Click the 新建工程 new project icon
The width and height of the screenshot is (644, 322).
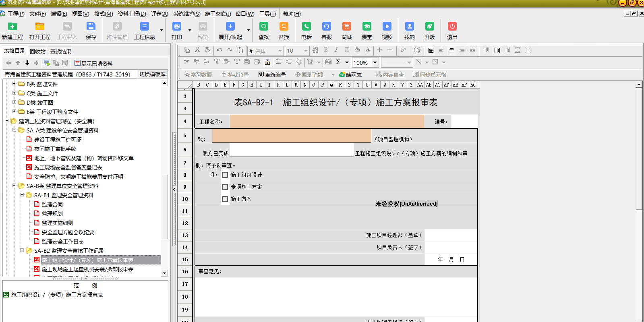(x=12, y=27)
